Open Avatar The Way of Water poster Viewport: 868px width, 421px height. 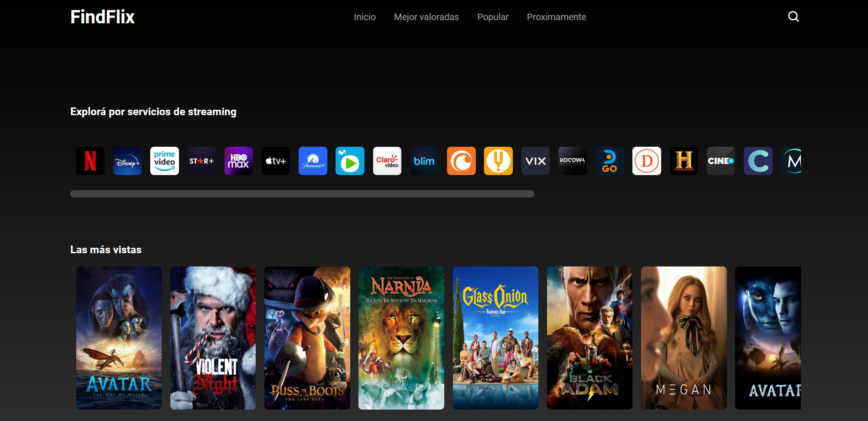point(119,338)
